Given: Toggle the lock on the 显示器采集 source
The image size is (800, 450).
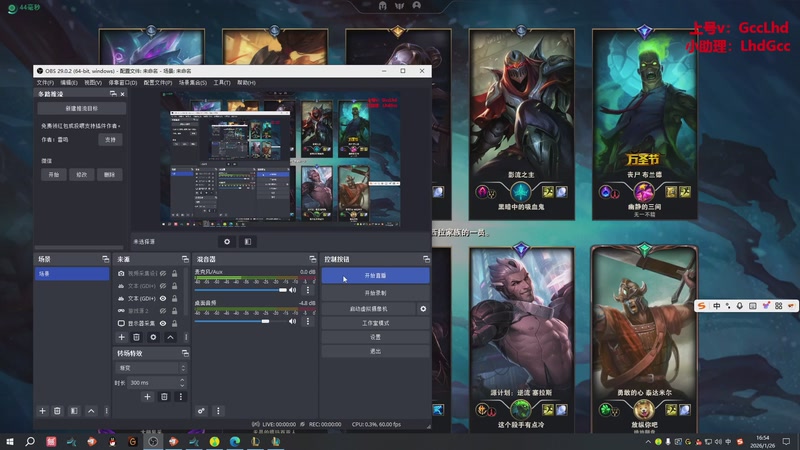Looking at the screenshot, I should 174,323.
